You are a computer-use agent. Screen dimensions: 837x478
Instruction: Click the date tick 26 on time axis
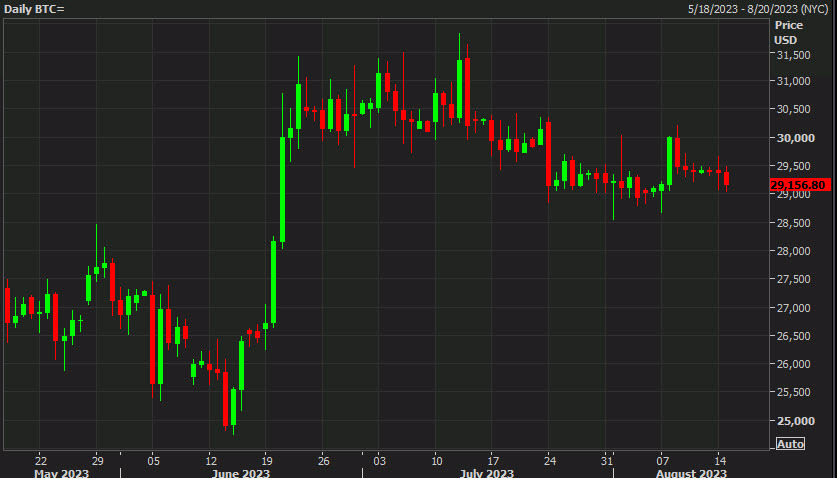click(323, 461)
